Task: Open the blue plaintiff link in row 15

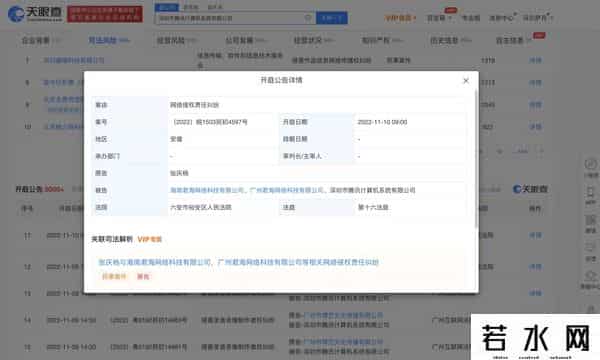Action: [343, 342]
